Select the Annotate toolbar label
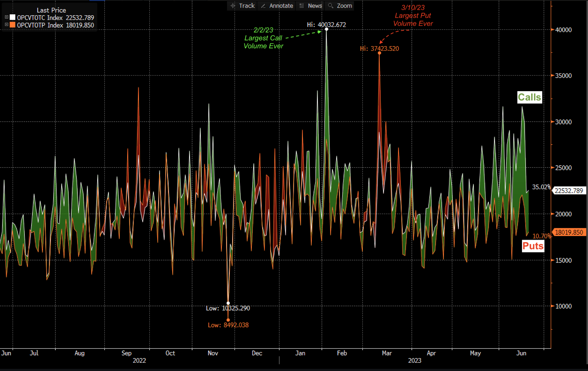Screen dimensions: 588x371 (281, 6)
